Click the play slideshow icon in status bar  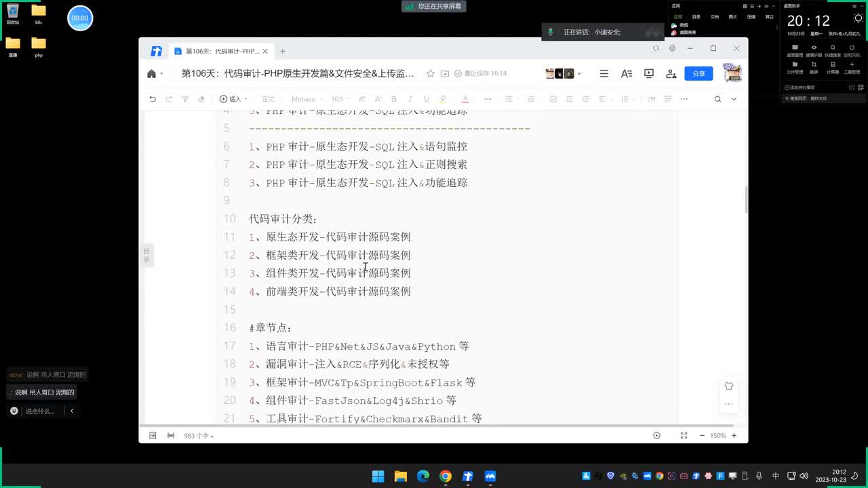[x=656, y=436]
